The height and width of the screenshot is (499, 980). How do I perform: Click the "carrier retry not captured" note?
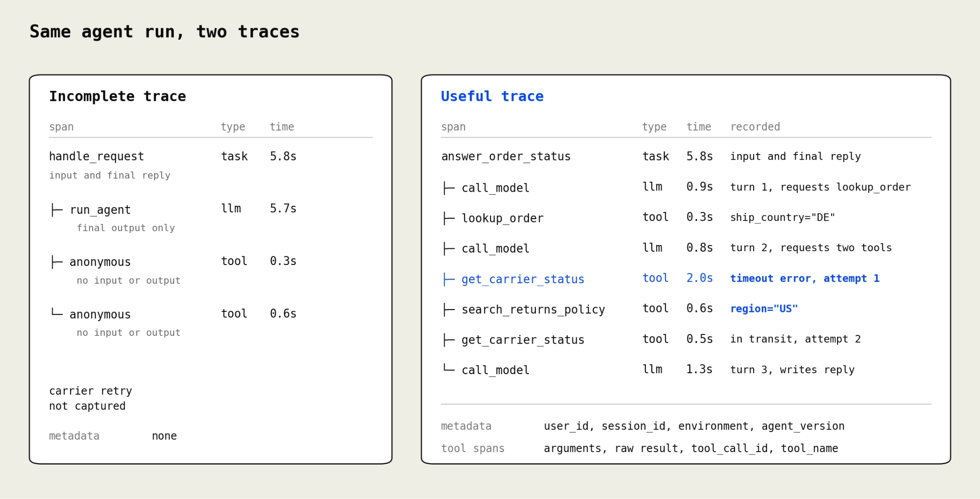coord(90,399)
